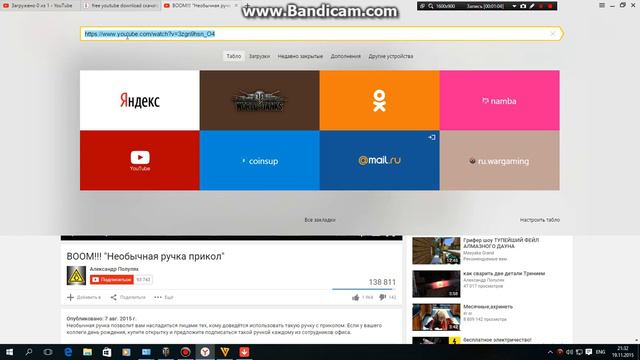Pause the Bandicam recording
The width and height of the screenshot is (640, 360).
(x=541, y=6)
